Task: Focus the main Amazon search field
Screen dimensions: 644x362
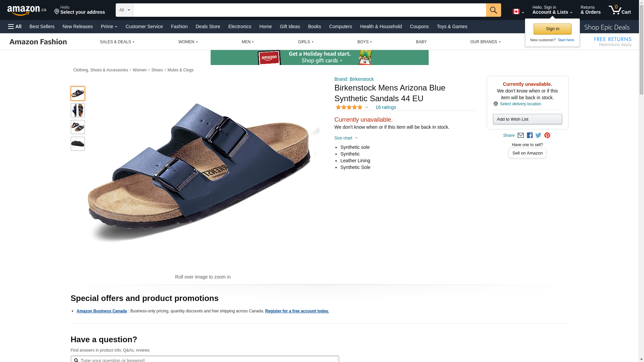Action: [x=309, y=10]
